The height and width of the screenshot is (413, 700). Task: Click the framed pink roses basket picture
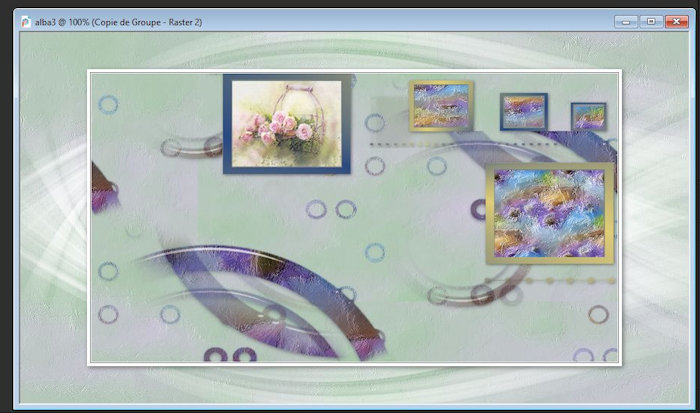click(287, 124)
